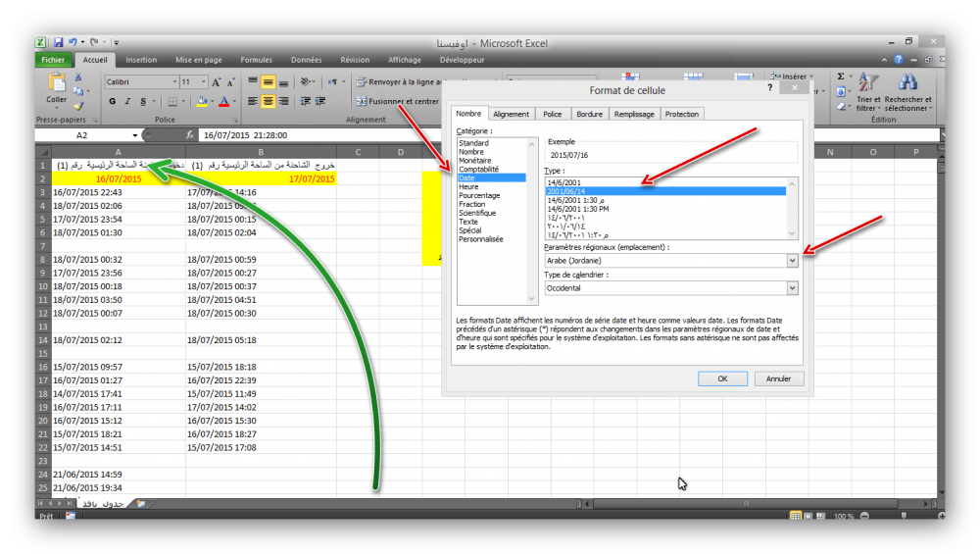Open Paramètres régionaux dropdown Arabe (Jordanie)
980x554 pixels.
coord(792,261)
